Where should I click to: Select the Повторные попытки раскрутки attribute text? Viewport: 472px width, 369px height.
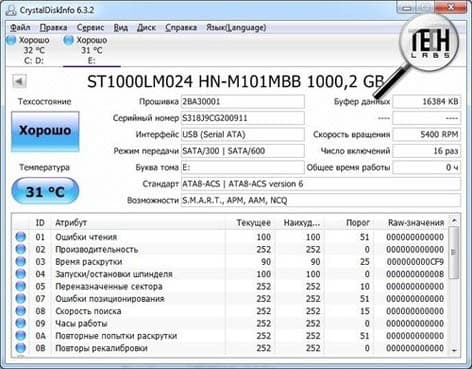[x=116, y=336]
